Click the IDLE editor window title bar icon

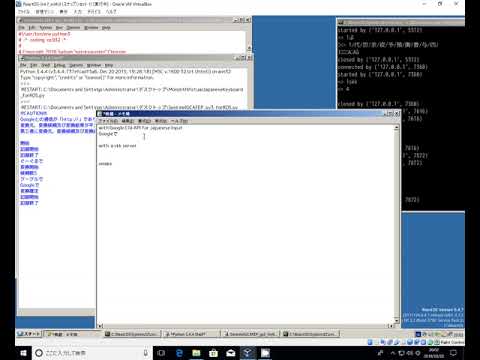coord(21,20)
